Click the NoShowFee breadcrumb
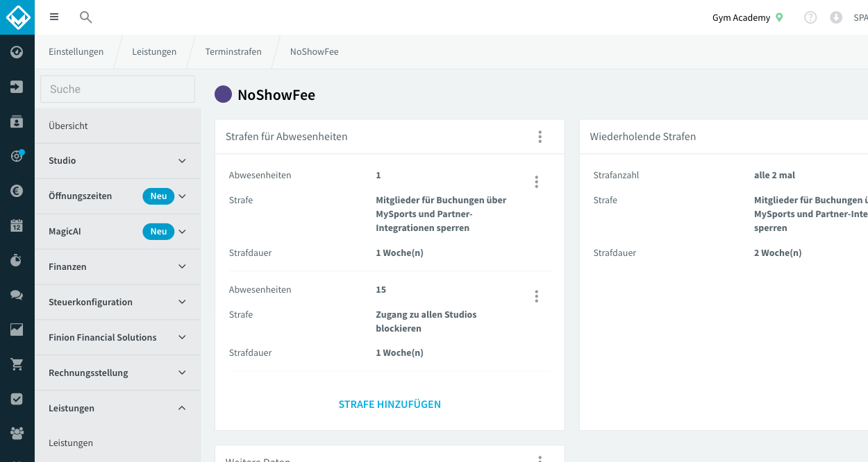Screen dimensions: 868x462 click(315, 52)
